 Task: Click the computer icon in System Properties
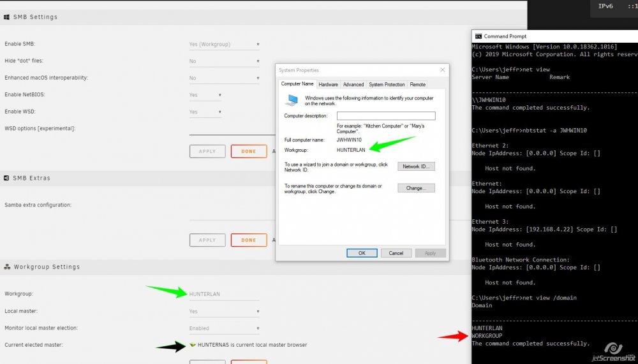292,100
